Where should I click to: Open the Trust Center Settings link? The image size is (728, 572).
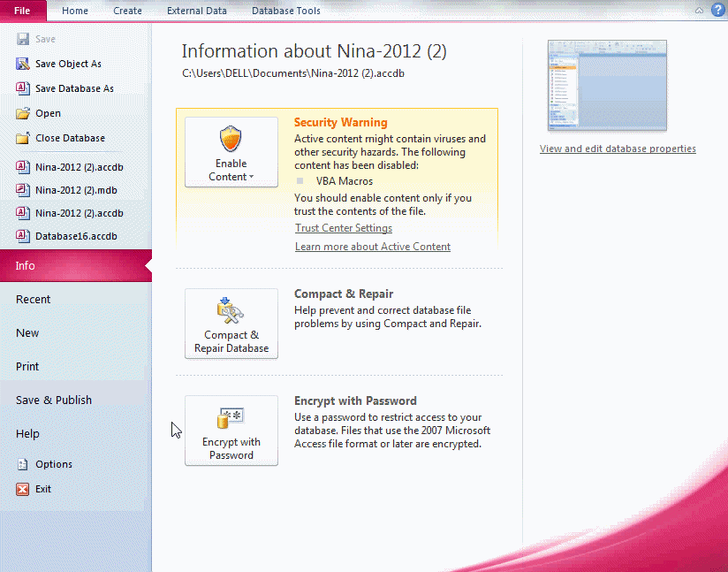click(x=344, y=228)
